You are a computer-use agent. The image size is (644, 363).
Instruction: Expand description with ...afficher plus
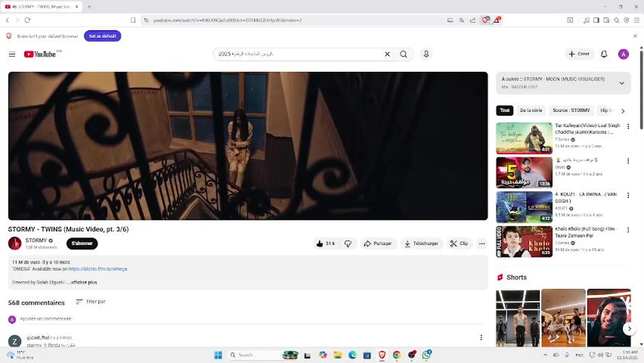point(82,282)
